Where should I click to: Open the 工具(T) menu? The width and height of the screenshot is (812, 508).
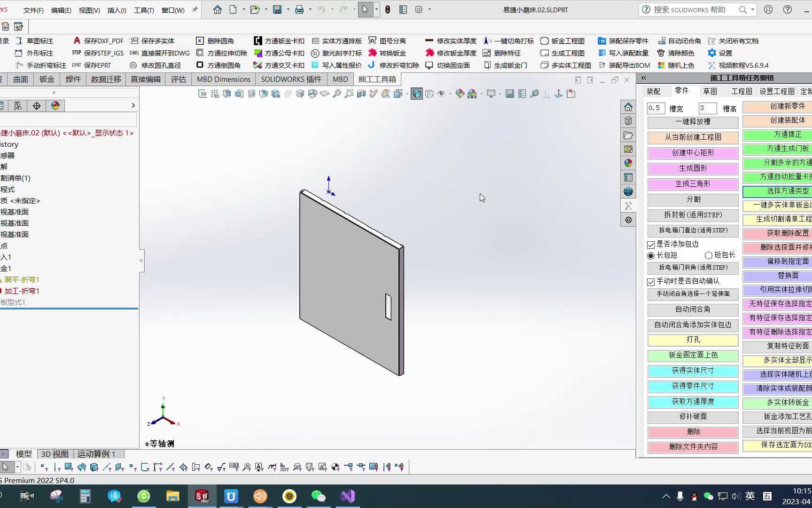tap(143, 9)
